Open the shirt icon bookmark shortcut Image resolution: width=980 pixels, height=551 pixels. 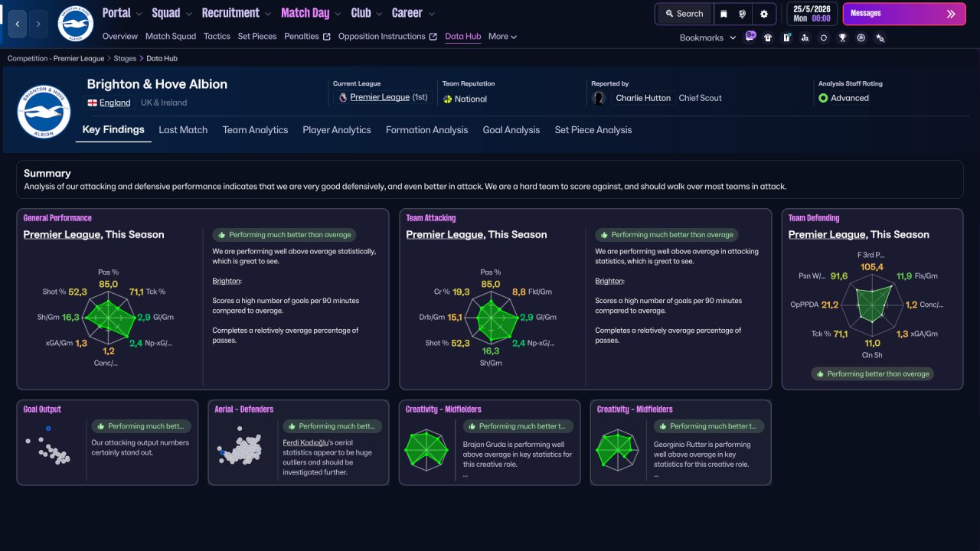click(768, 37)
